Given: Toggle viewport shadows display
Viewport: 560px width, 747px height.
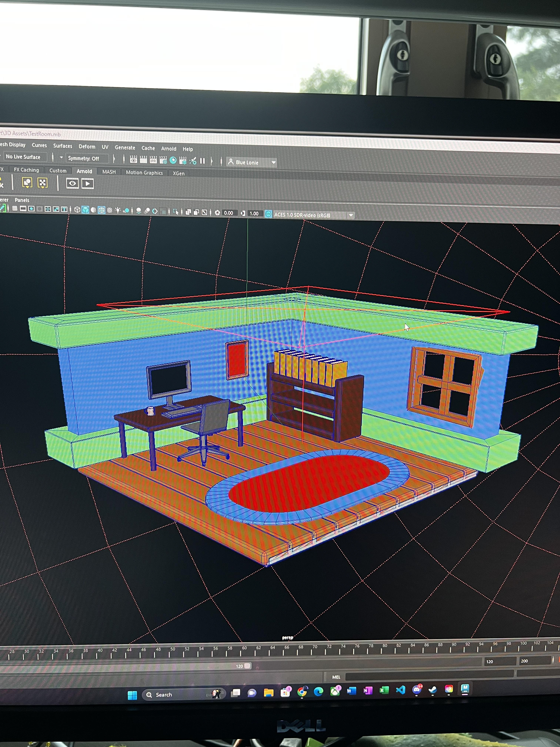Looking at the screenshot, I should (126, 211).
